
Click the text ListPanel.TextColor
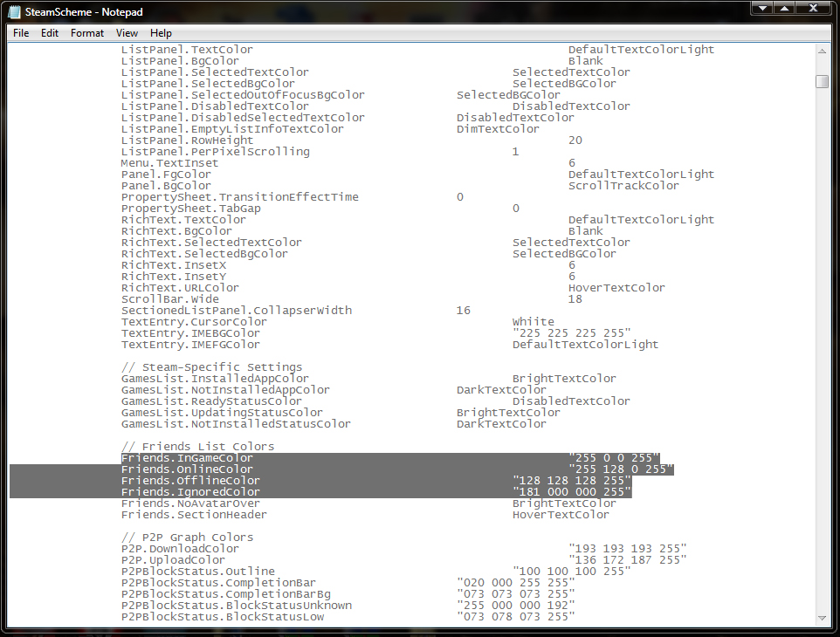click(187, 49)
